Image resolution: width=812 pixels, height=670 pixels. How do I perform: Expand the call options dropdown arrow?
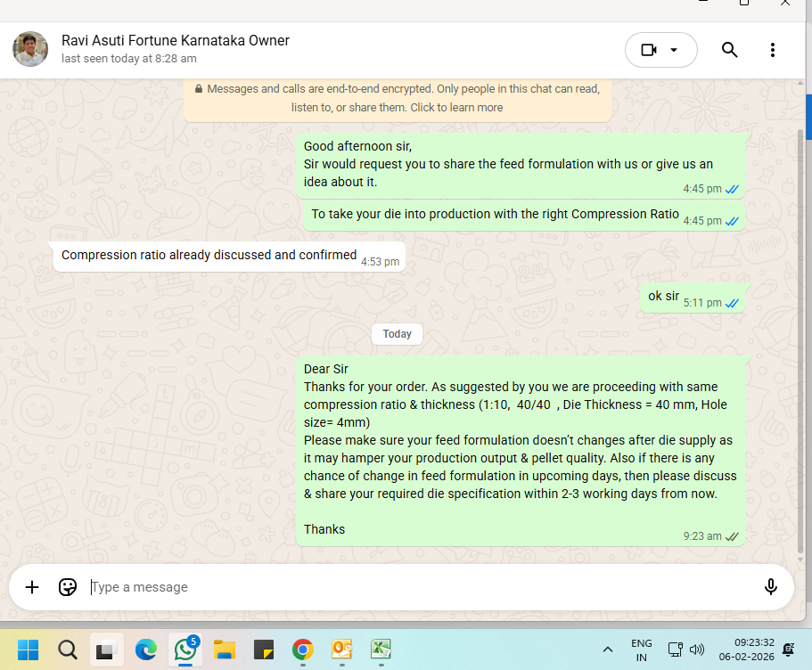(675, 50)
